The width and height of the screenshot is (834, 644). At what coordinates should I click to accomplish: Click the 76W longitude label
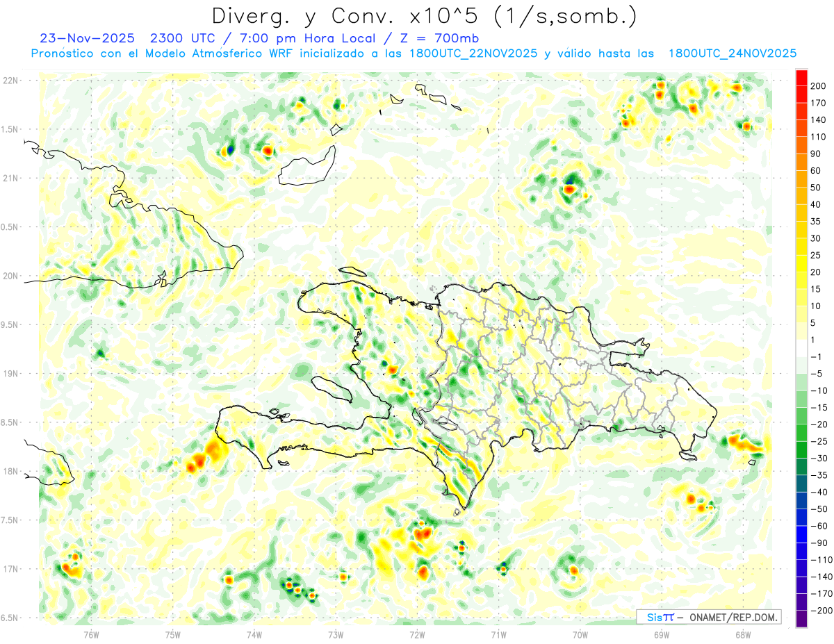click(x=91, y=634)
